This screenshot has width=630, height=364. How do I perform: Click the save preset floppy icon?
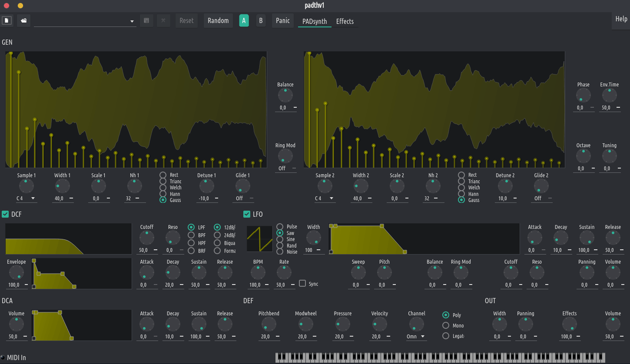tap(146, 20)
